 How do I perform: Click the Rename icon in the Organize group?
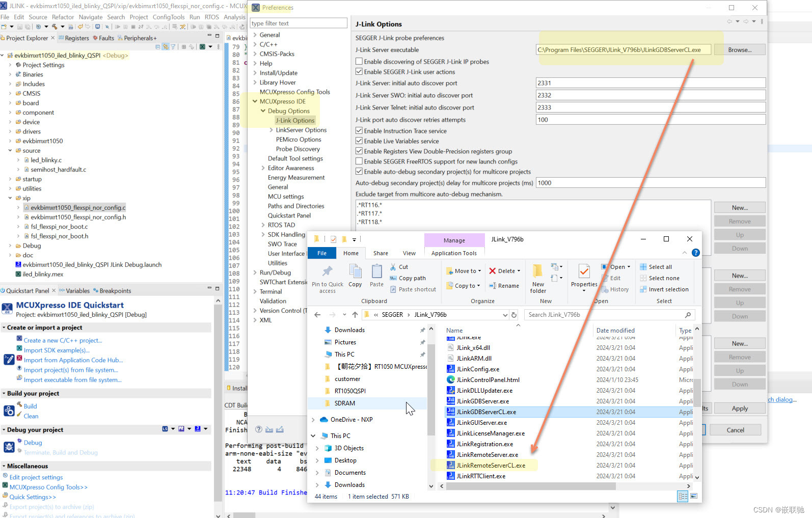click(x=493, y=286)
